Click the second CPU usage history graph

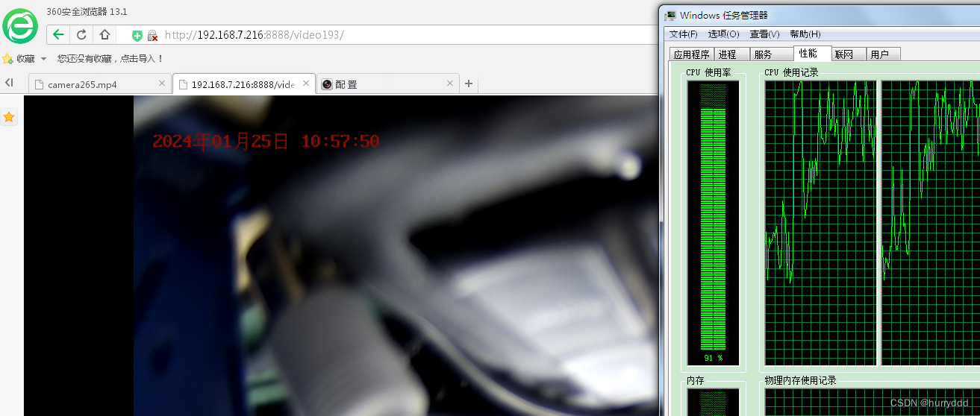click(931, 223)
